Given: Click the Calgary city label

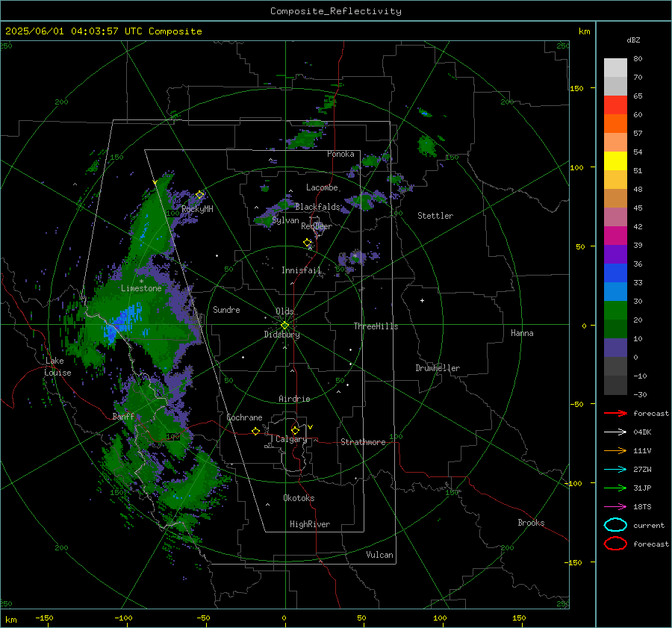Looking at the screenshot, I should pyautogui.click(x=291, y=439).
